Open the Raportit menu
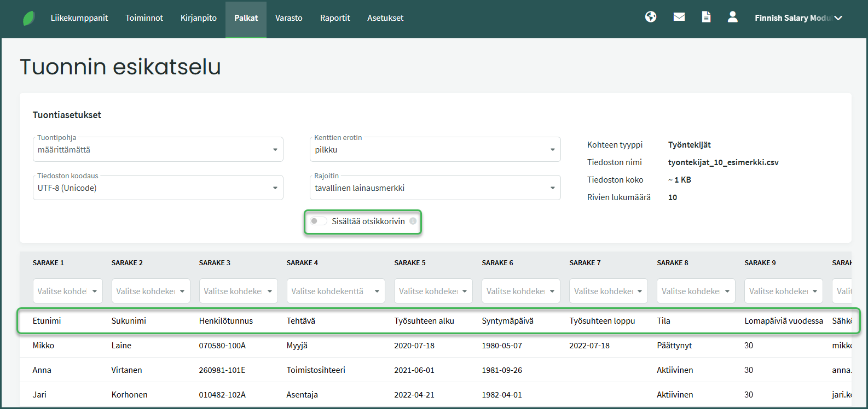Viewport: 868px width, 409px height. [x=335, y=18]
